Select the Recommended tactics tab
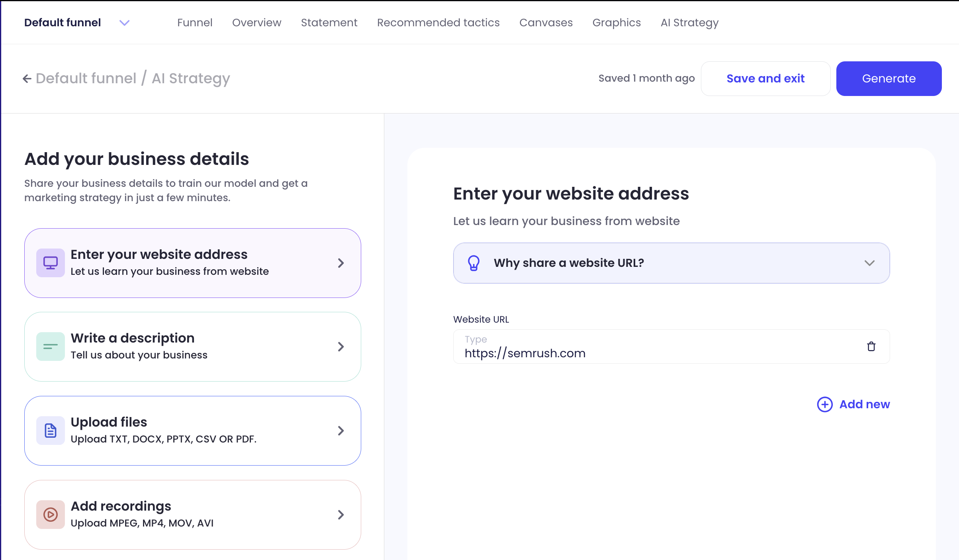This screenshot has height=560, width=959. point(438,23)
